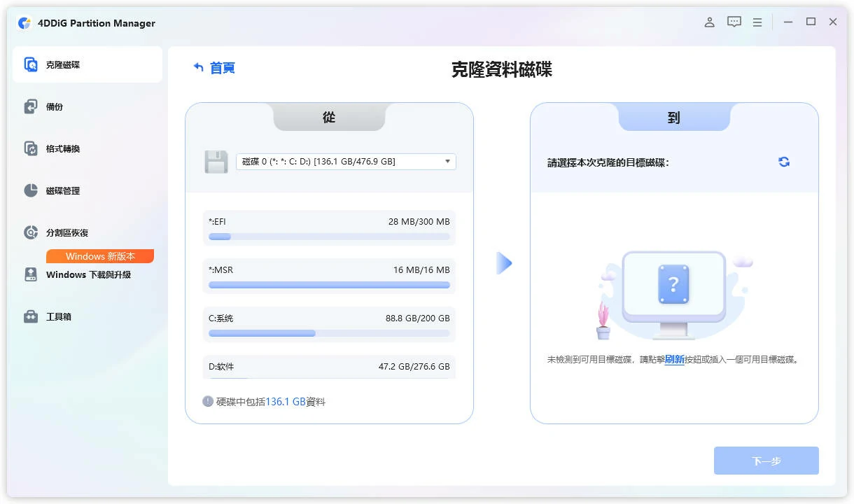Click the 克隆磁碟 sidebar icon

[31, 64]
